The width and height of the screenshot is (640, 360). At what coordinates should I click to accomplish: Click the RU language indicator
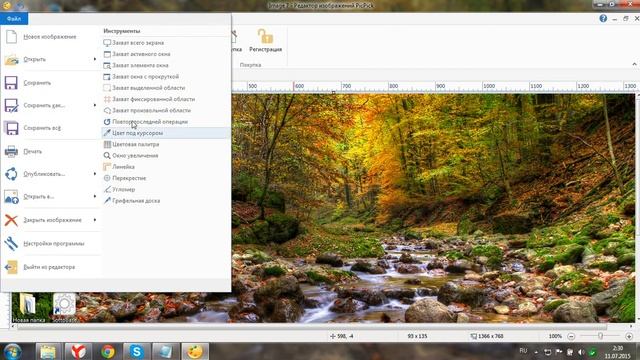(x=523, y=351)
